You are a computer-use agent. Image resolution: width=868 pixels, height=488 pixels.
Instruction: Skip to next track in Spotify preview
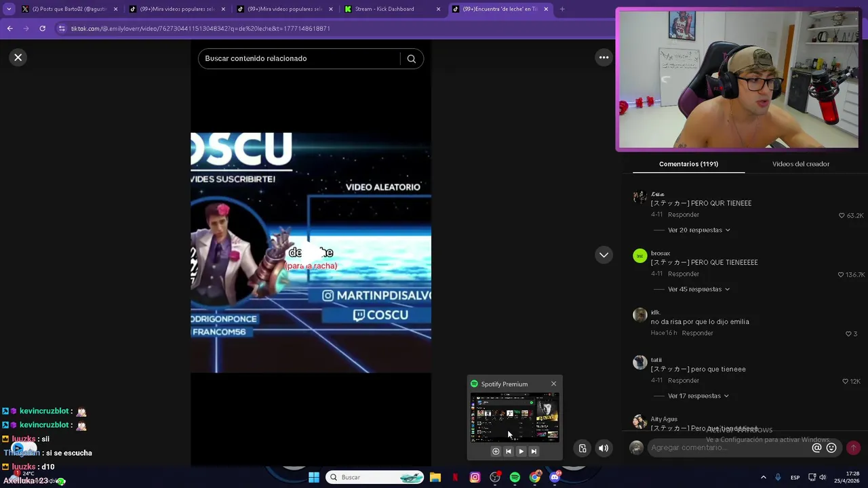pos(534,451)
